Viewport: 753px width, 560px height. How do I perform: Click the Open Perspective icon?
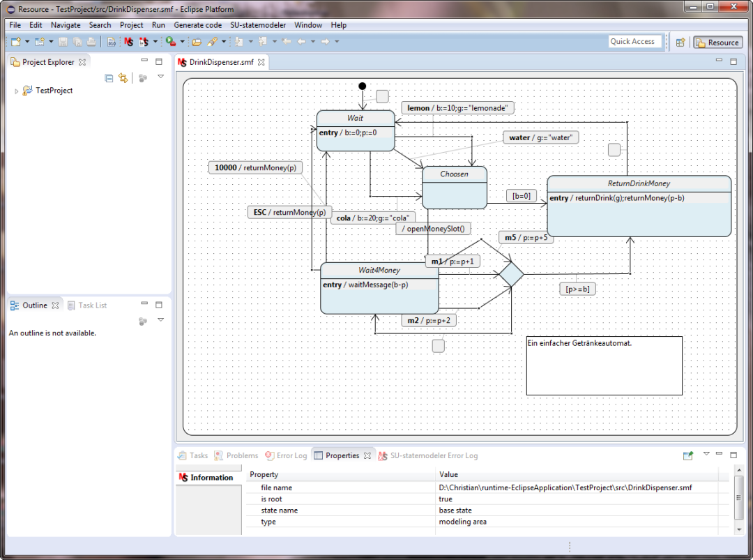coord(680,43)
